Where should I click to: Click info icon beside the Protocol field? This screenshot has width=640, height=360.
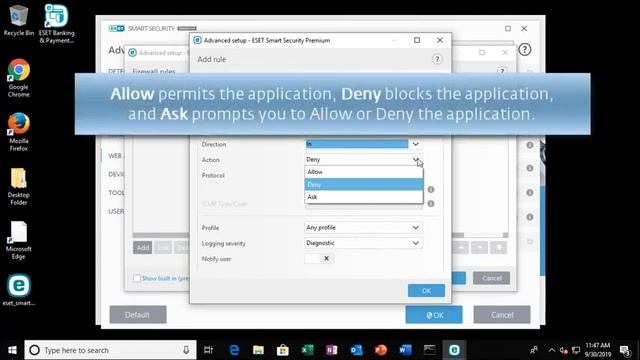(x=431, y=189)
